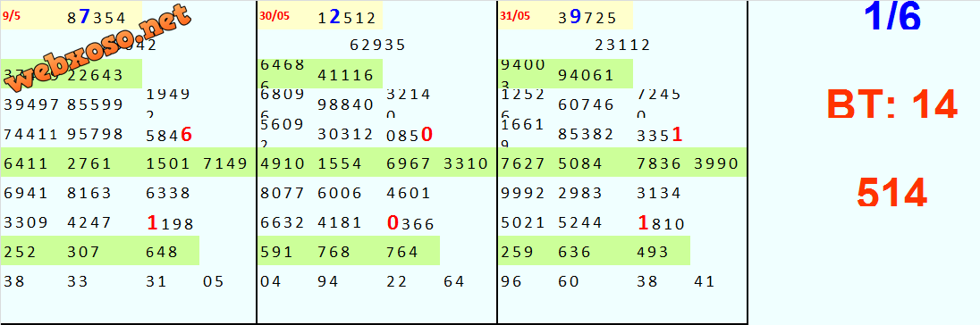Click the blue 1/6 heading
Screen dimensions: 980x325
click(x=892, y=18)
